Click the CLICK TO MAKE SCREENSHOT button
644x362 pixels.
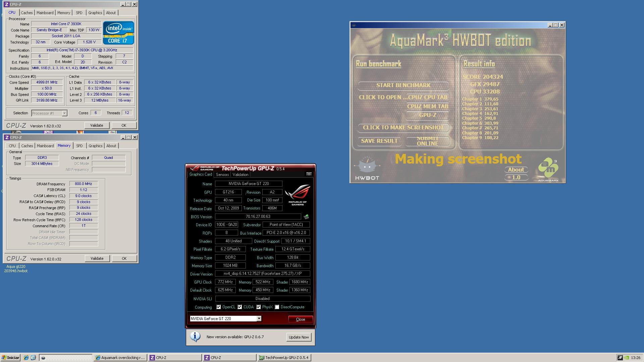pos(403,127)
